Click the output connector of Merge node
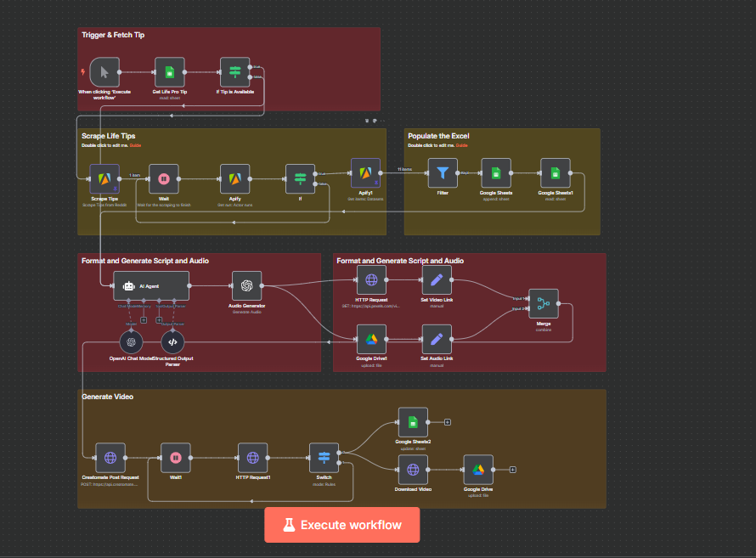 (x=558, y=303)
